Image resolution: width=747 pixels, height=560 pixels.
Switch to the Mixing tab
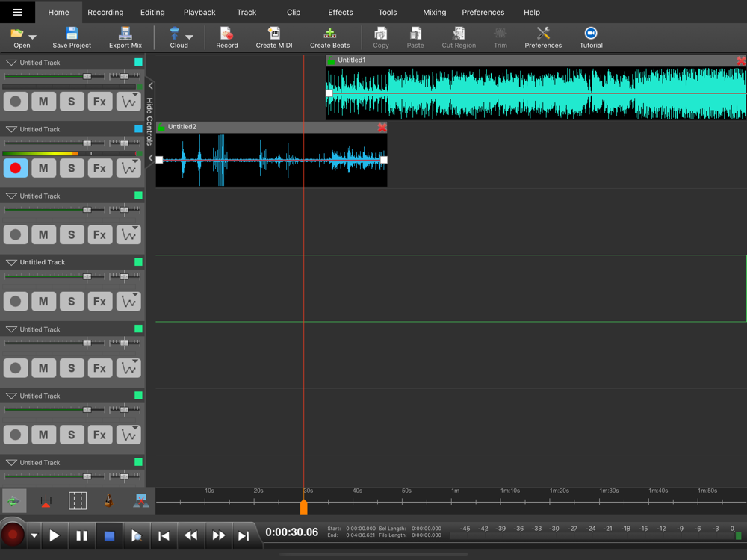coord(434,13)
